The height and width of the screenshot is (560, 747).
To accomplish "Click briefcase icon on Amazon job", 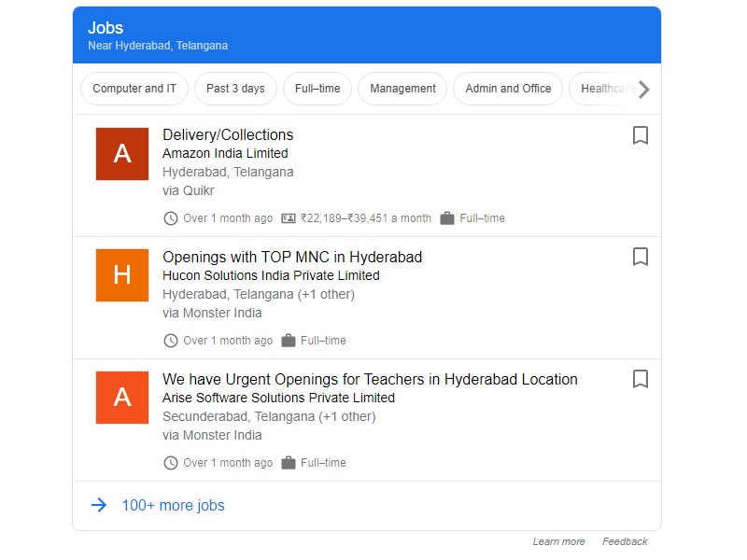I will tap(447, 218).
